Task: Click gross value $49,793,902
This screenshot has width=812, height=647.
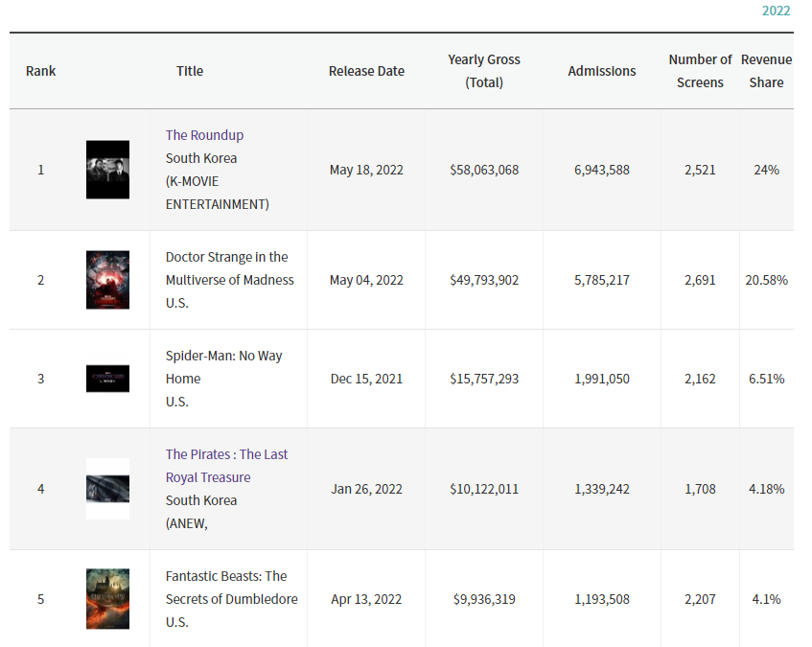Action: click(x=484, y=280)
